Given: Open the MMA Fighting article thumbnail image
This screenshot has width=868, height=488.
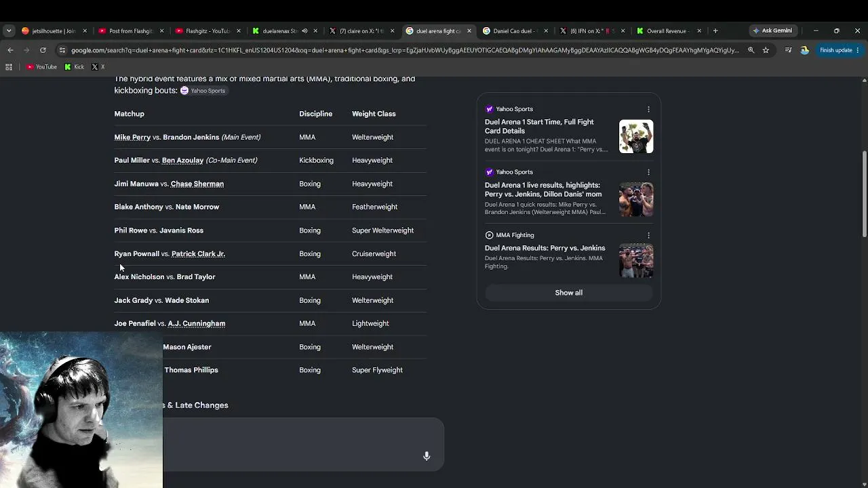Looking at the screenshot, I should click(636, 260).
